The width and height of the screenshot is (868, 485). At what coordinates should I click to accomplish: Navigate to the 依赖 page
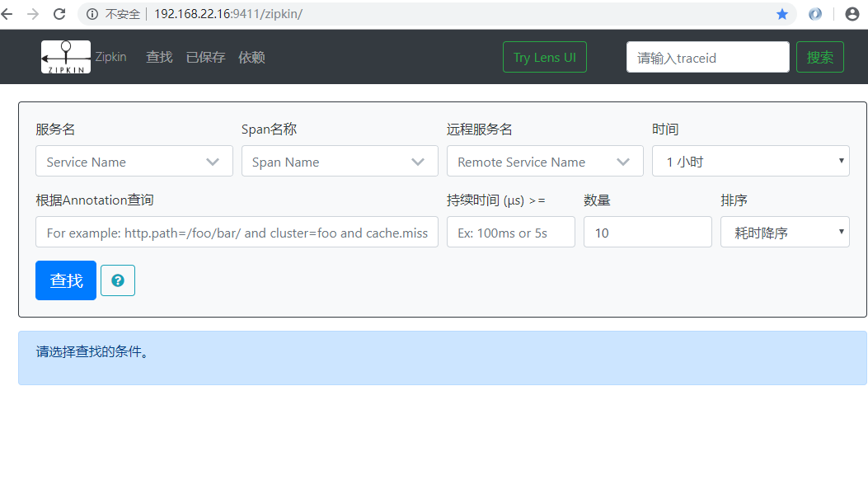coord(251,57)
